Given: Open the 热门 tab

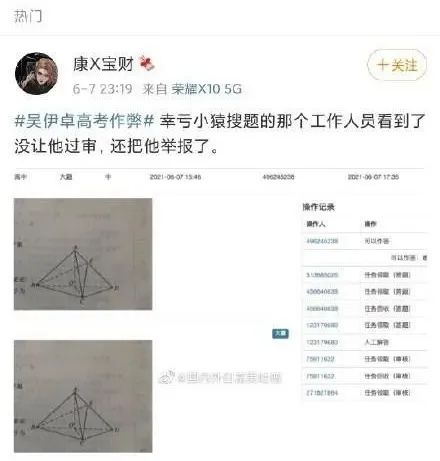Looking at the screenshot, I should point(28,16).
